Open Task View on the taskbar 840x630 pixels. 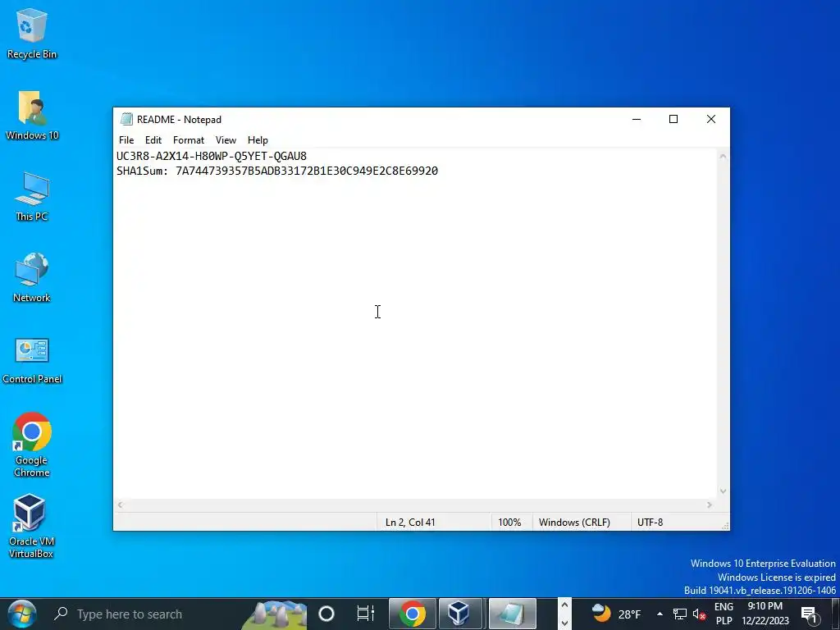(365, 614)
